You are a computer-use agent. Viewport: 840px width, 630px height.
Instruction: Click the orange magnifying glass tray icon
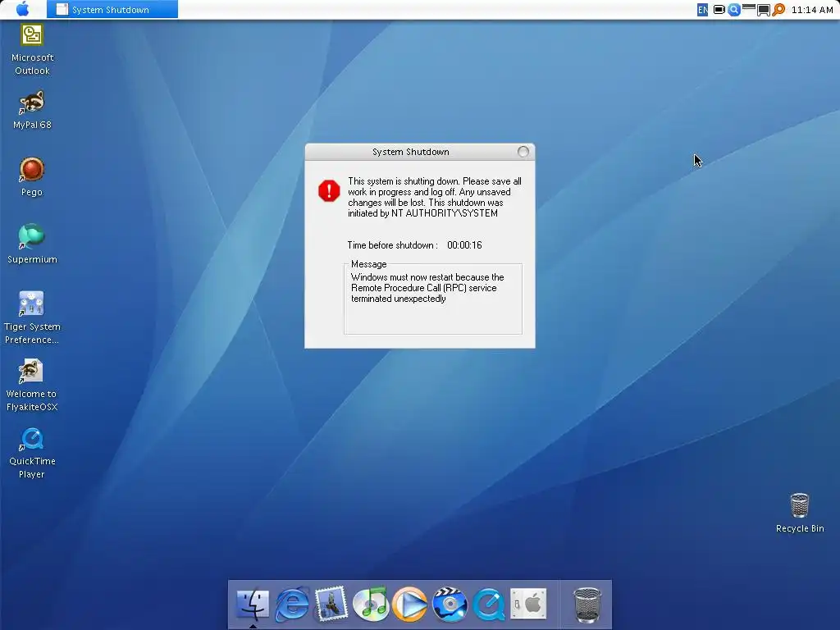[778, 10]
